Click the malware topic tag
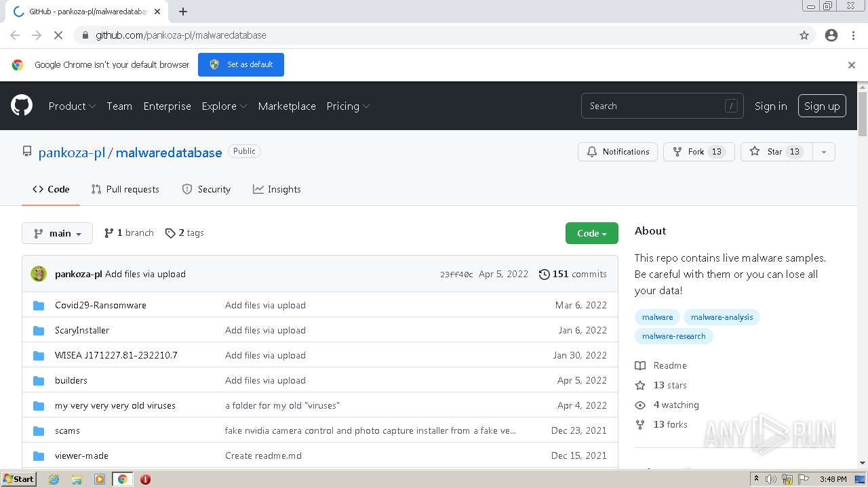The width and height of the screenshot is (868, 488). [658, 317]
